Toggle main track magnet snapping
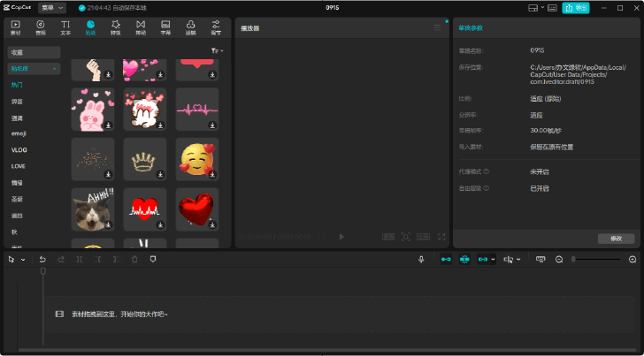 point(446,259)
